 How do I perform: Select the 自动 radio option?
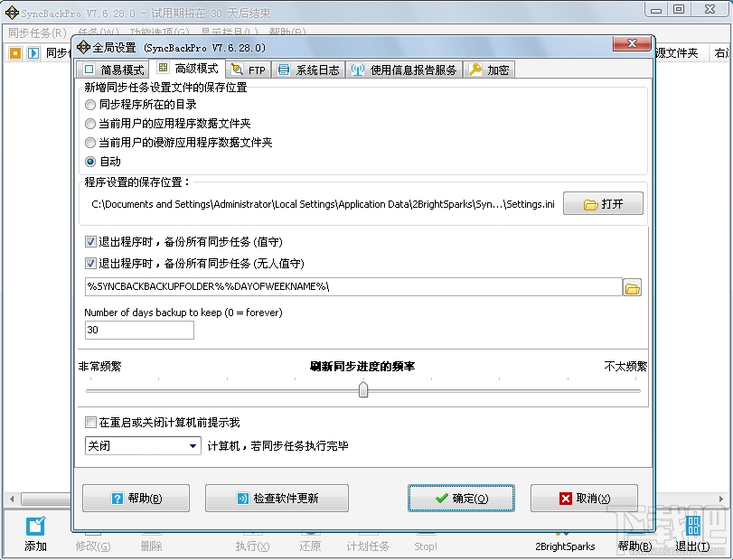(x=90, y=161)
